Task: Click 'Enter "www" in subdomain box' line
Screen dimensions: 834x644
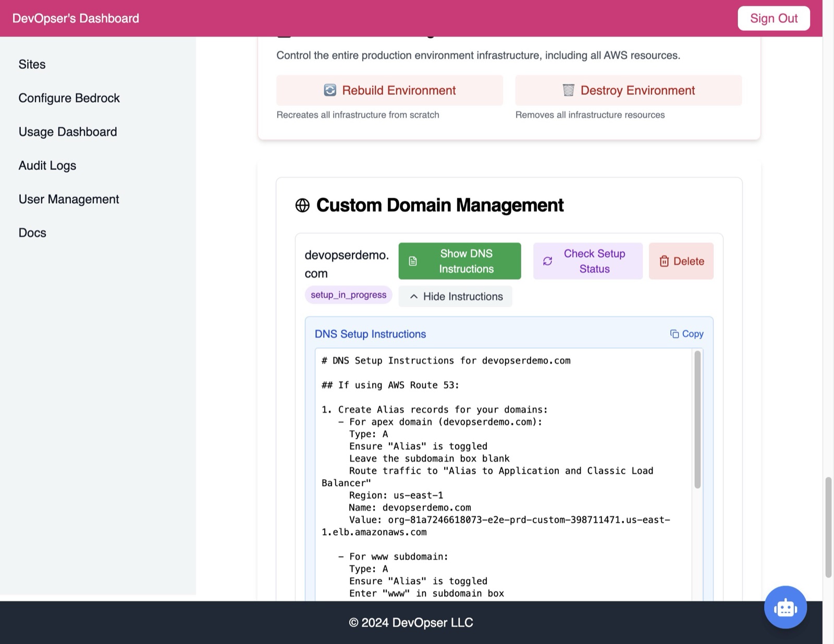Action: (x=426, y=593)
